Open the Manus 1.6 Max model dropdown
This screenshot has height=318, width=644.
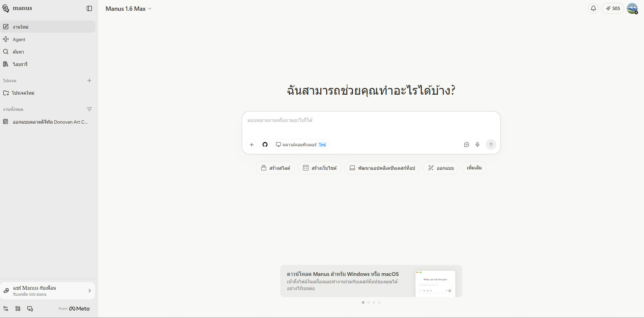tap(128, 9)
